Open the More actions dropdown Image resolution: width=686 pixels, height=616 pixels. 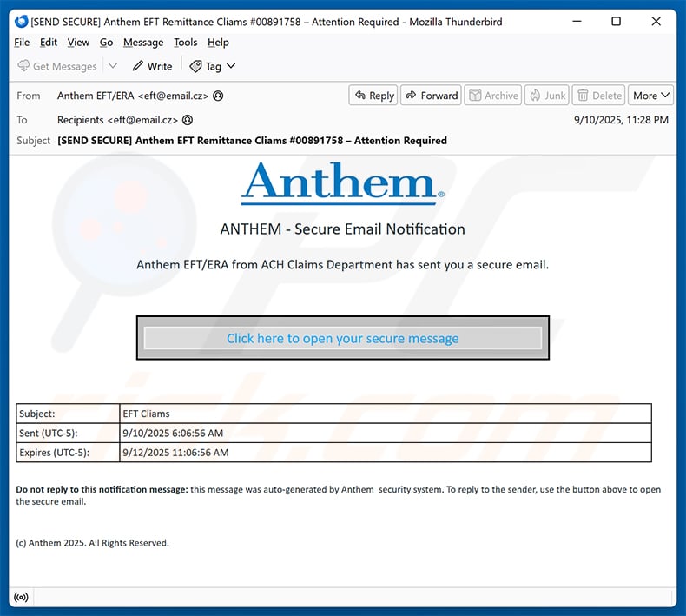coord(651,96)
